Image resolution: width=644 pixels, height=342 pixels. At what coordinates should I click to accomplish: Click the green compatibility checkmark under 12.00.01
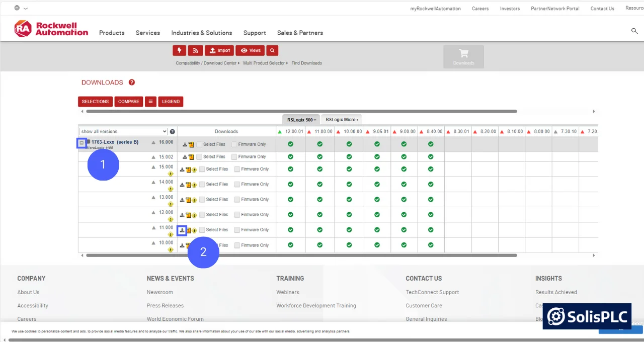coord(290,144)
